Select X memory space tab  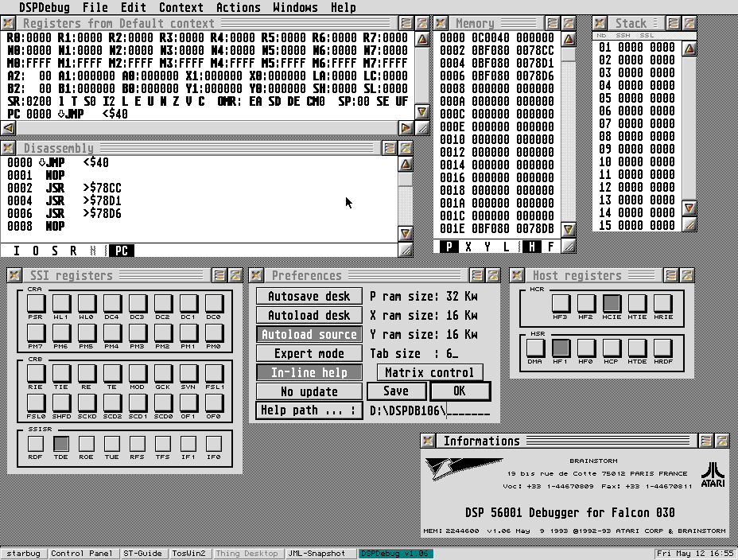[x=468, y=246]
